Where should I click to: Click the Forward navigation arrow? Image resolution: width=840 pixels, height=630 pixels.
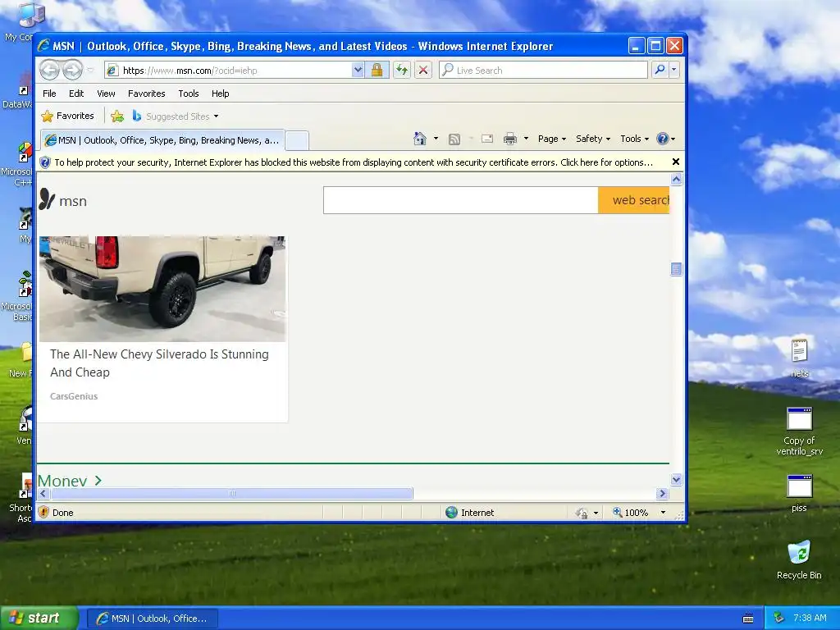pyautogui.click(x=72, y=70)
